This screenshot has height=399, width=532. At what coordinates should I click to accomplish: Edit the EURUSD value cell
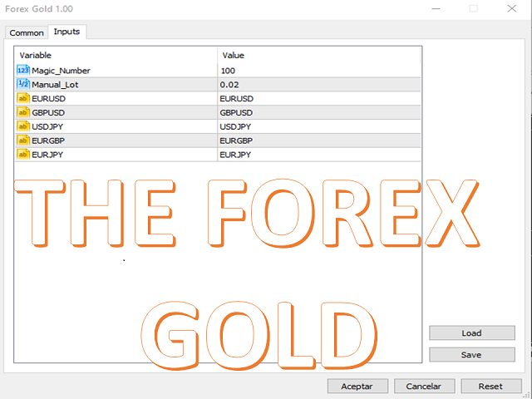(x=318, y=98)
